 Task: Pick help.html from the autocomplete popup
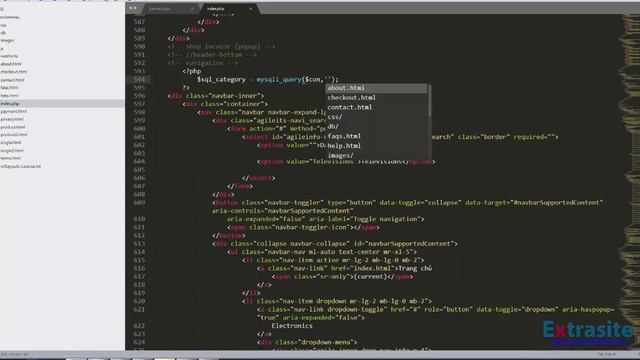[x=377, y=146]
